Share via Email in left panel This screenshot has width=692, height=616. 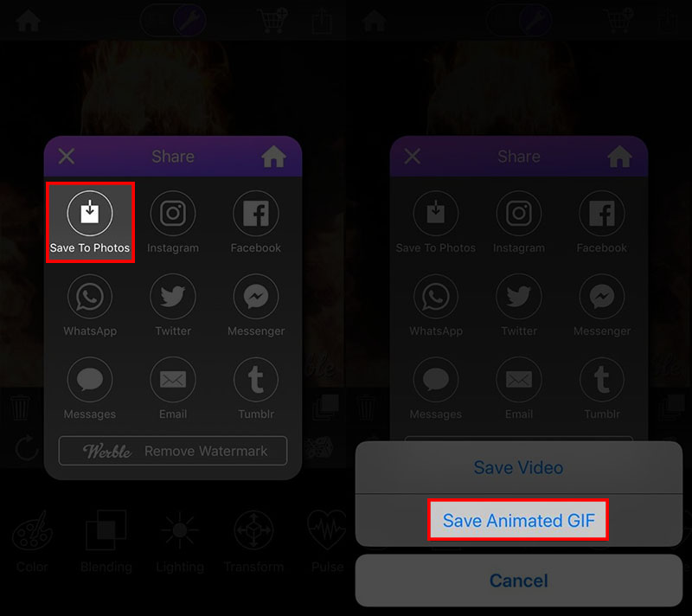click(x=172, y=388)
